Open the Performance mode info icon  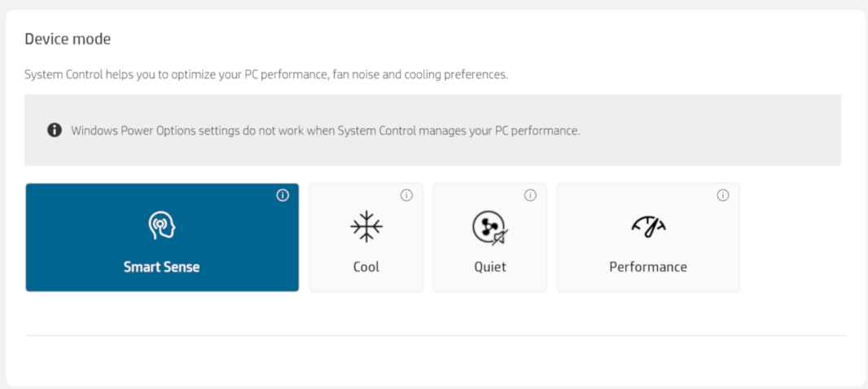click(722, 195)
